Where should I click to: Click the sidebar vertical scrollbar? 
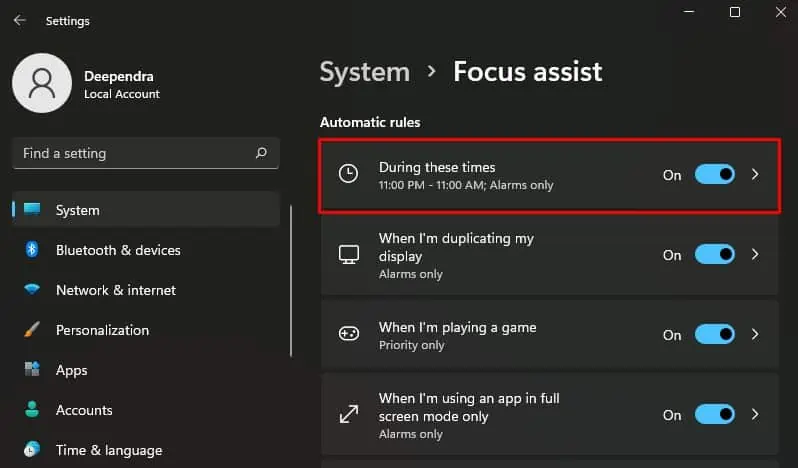(291, 281)
